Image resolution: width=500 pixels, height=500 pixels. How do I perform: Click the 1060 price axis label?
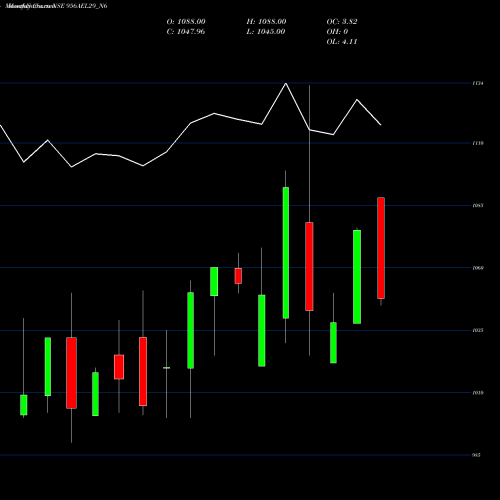(x=478, y=268)
